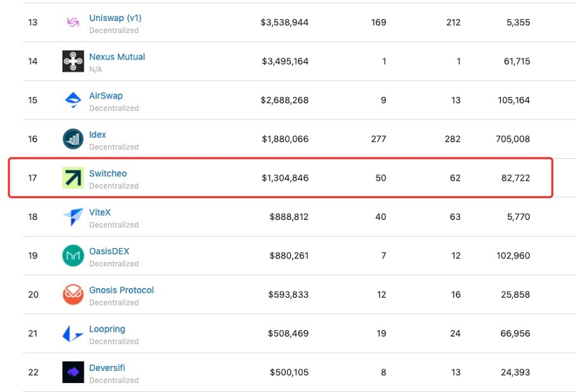Open the Uniswap (v1) exchange link
Screen dimensions: 576x392
[x=115, y=18]
